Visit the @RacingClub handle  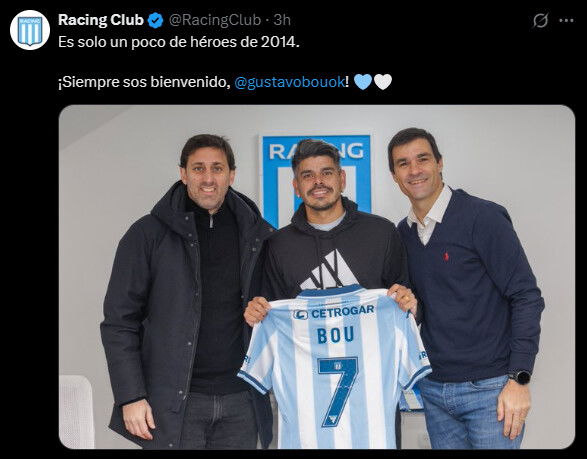coord(215,20)
